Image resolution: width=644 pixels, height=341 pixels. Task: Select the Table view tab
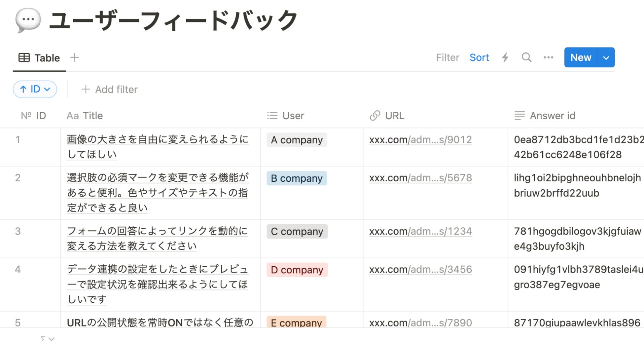point(39,58)
